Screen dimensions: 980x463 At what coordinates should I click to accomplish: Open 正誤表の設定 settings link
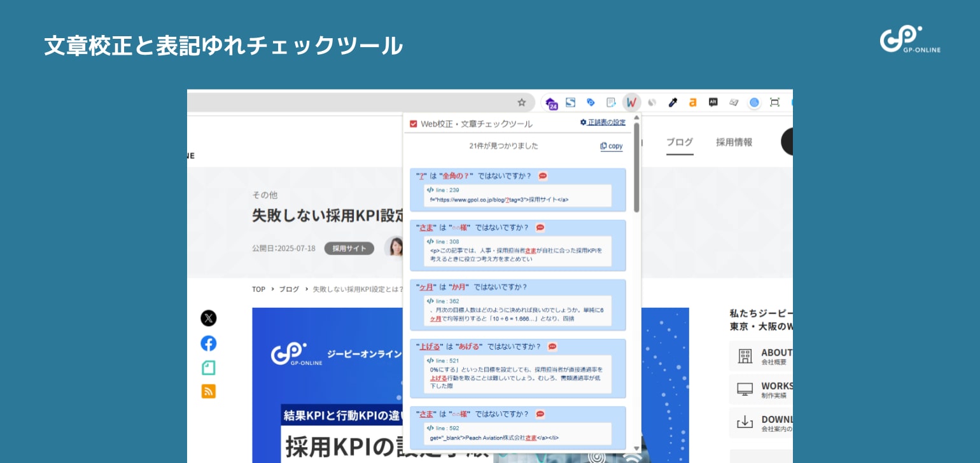[603, 123]
